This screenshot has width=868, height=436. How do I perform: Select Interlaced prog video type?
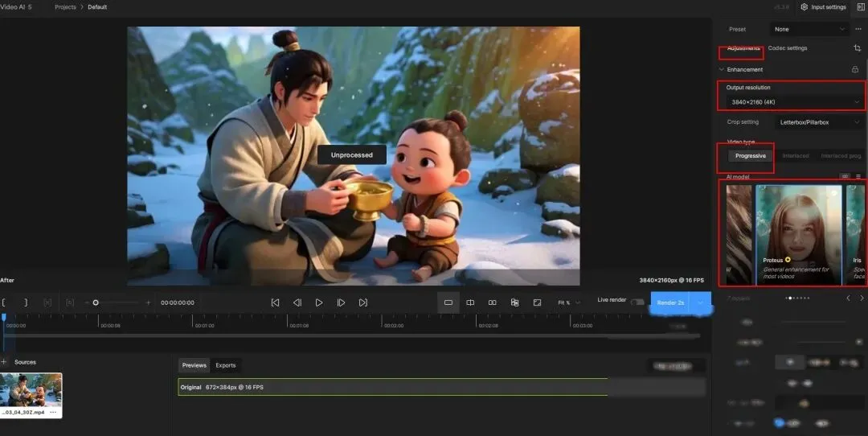[841, 156]
